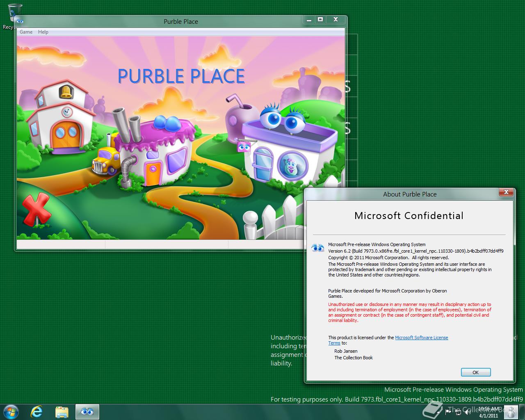
Task: Open Windows Explorer from the taskbar
Action: pyautogui.click(x=62, y=412)
